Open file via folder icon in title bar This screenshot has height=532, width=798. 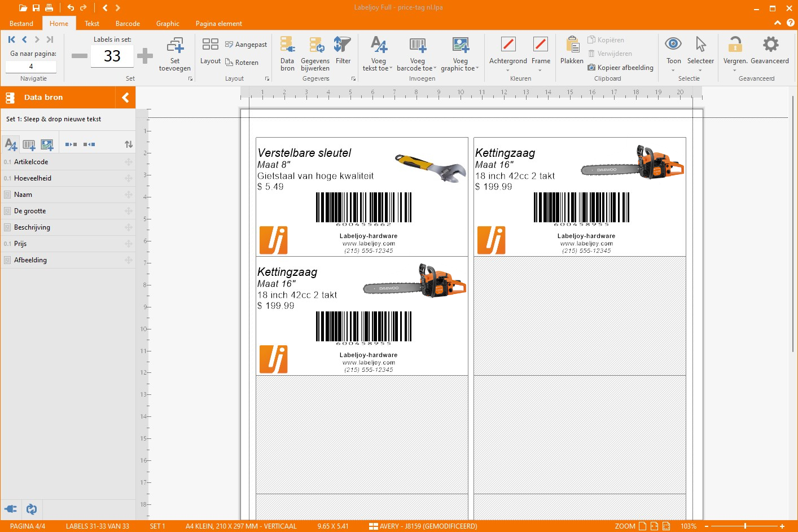(23, 8)
